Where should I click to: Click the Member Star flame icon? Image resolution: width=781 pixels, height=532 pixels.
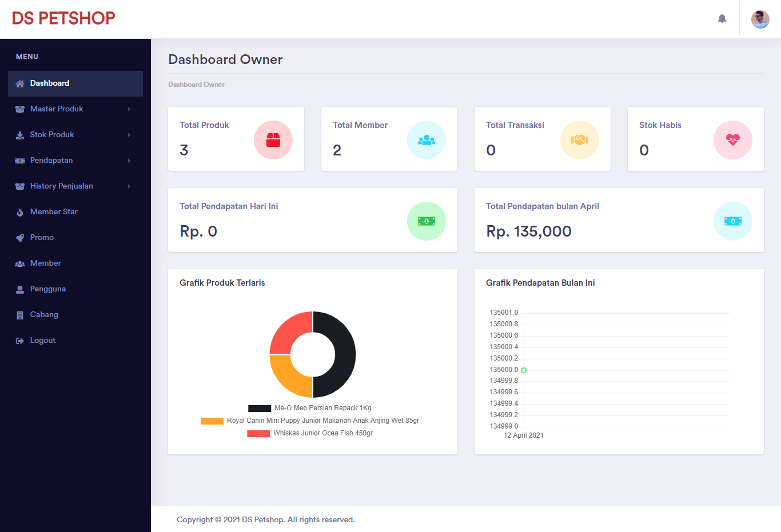tap(20, 212)
